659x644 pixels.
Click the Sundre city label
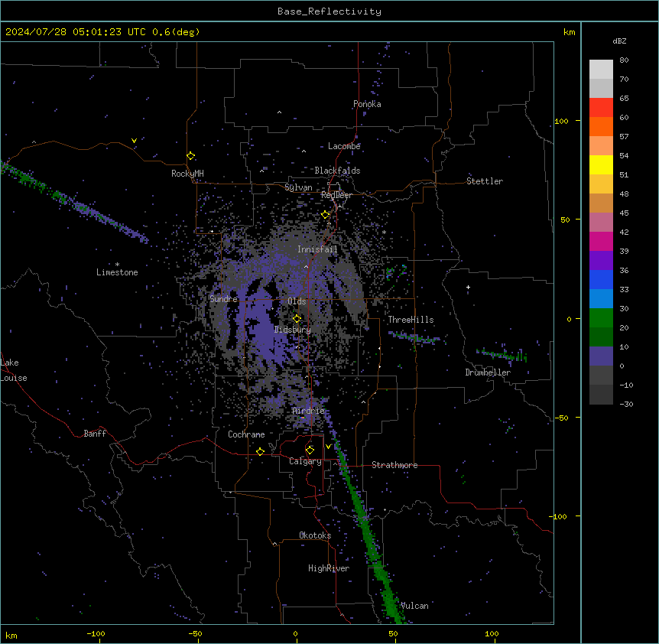(x=223, y=299)
